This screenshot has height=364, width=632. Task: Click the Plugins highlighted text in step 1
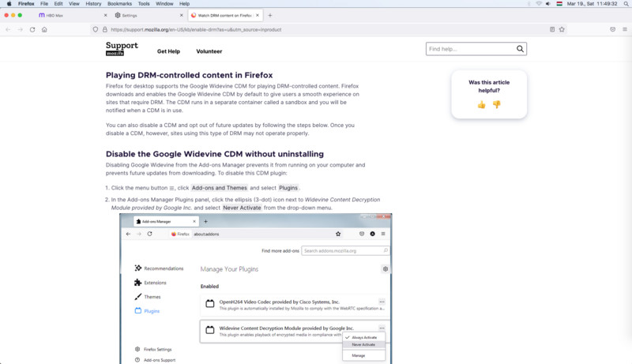[288, 188]
